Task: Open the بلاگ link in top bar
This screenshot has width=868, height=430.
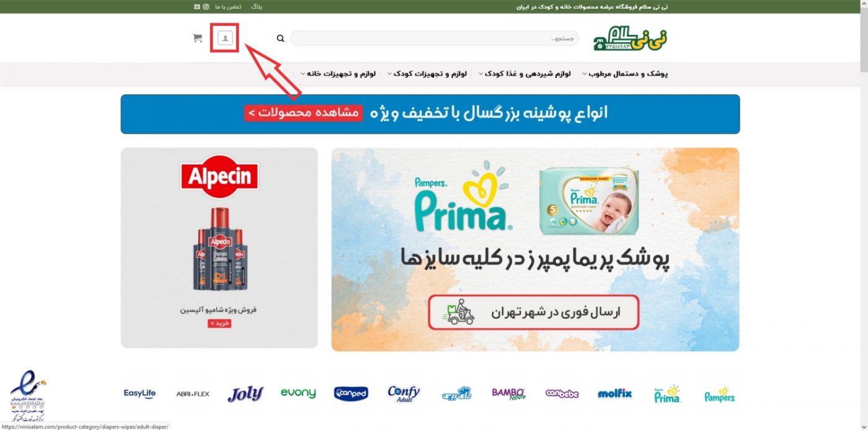Action: (x=256, y=7)
